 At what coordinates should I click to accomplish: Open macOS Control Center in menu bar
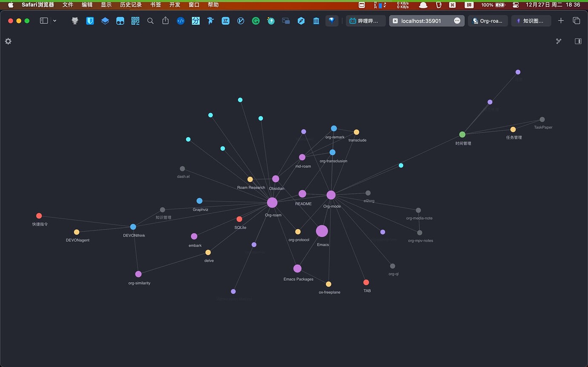click(x=516, y=5)
